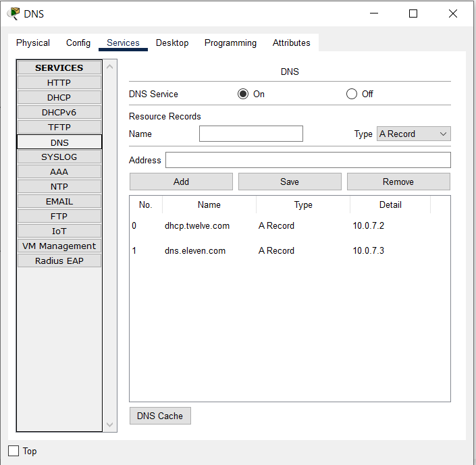The width and height of the screenshot is (476, 465).
Task: Select SYSLOG service
Action: 59,157
